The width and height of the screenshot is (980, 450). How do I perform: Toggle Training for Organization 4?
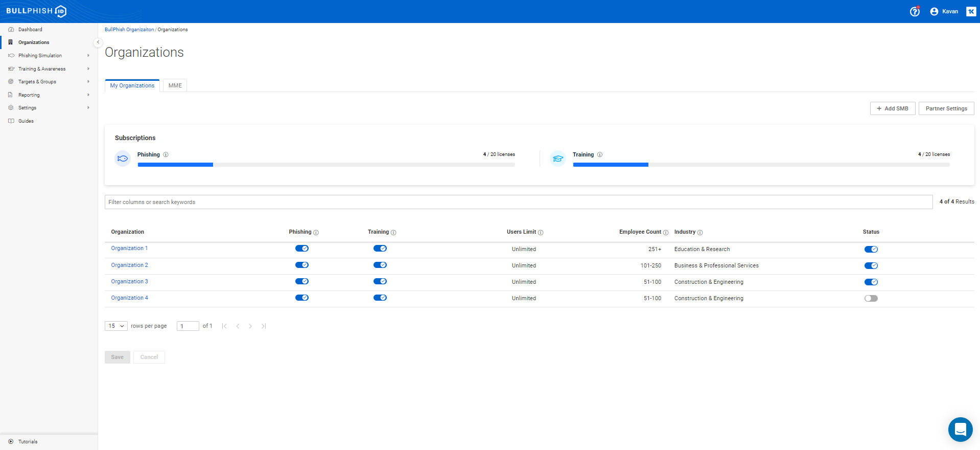point(380,298)
